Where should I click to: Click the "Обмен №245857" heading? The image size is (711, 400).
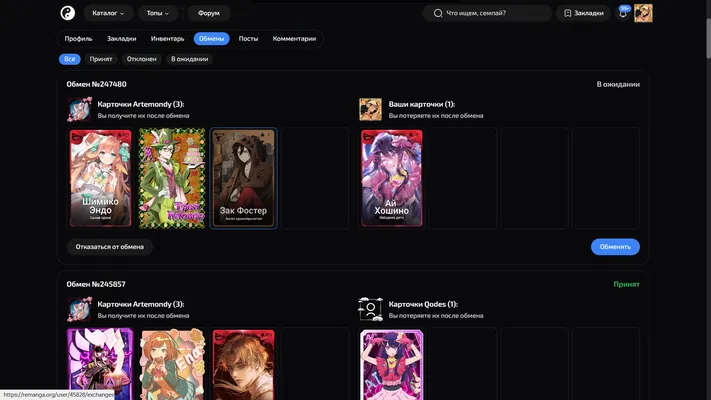click(96, 284)
